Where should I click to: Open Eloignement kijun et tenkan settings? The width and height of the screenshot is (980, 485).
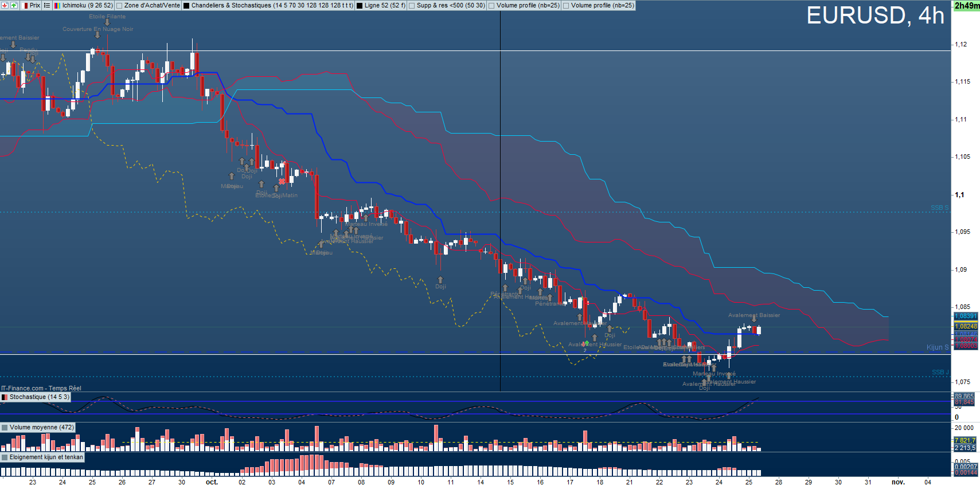[x=46, y=457]
